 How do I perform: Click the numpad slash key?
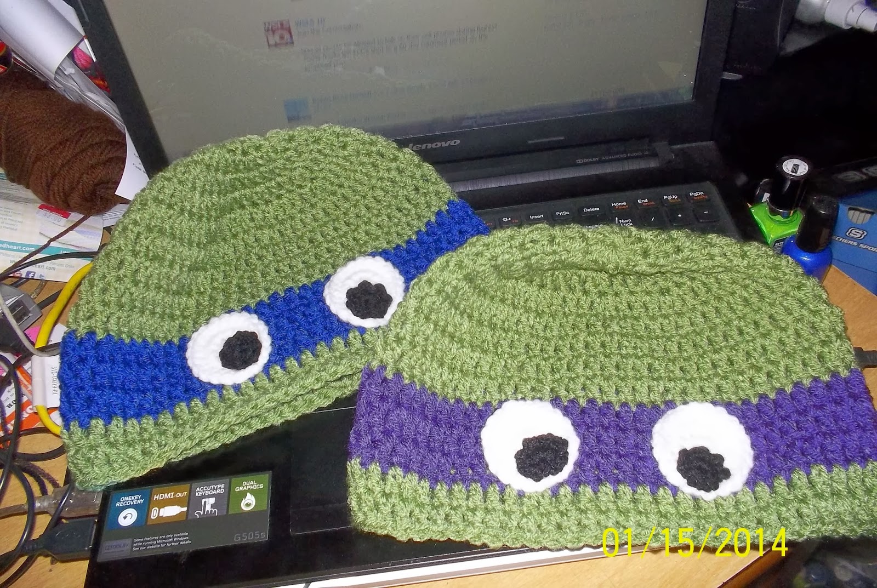coord(653,219)
